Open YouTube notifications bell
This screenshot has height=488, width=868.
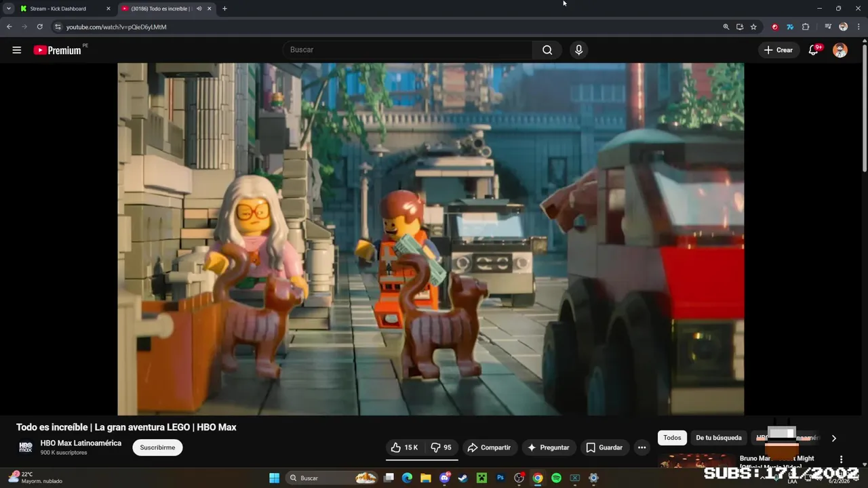pos(814,50)
